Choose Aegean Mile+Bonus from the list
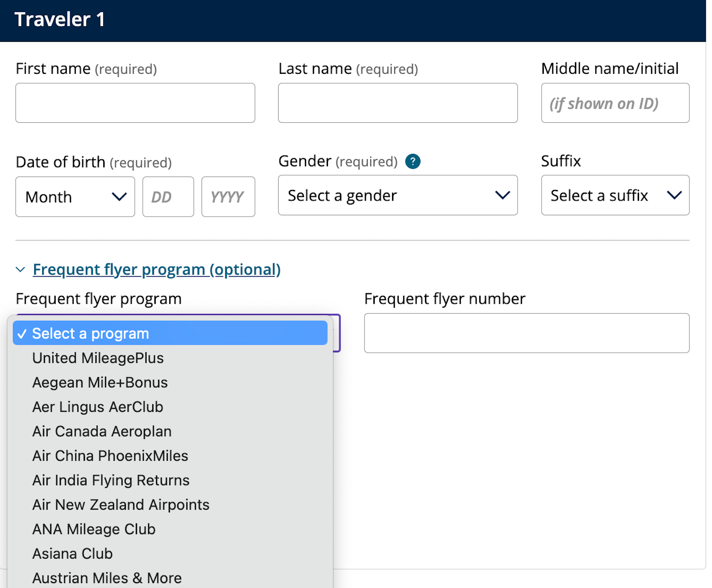The height and width of the screenshot is (588, 712). coord(100,383)
